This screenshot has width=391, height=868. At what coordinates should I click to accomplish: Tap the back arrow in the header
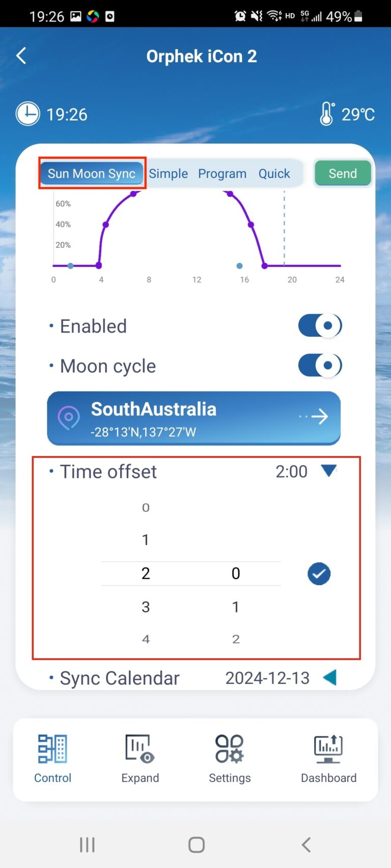21,56
